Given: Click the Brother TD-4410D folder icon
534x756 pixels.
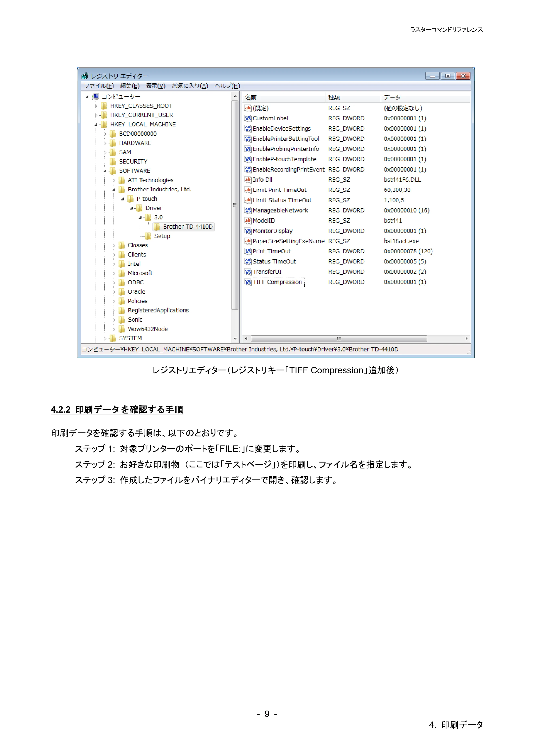Looking at the screenshot, I should pos(157,227).
